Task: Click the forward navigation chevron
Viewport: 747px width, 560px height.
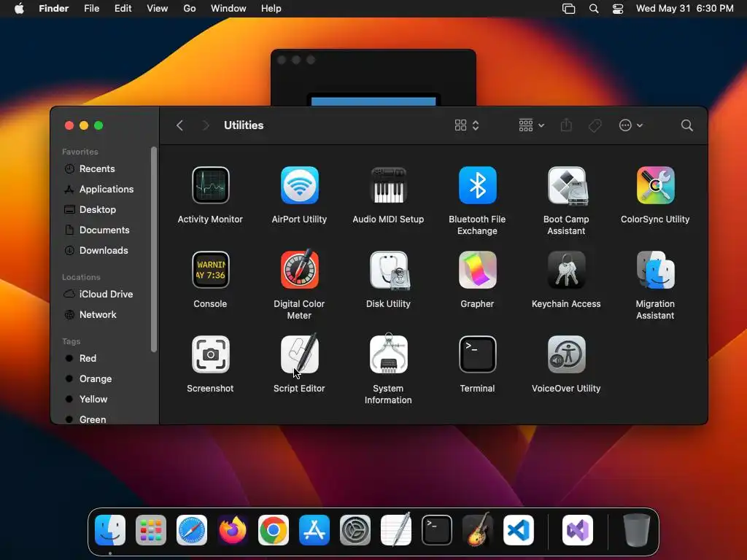Action: pos(206,125)
